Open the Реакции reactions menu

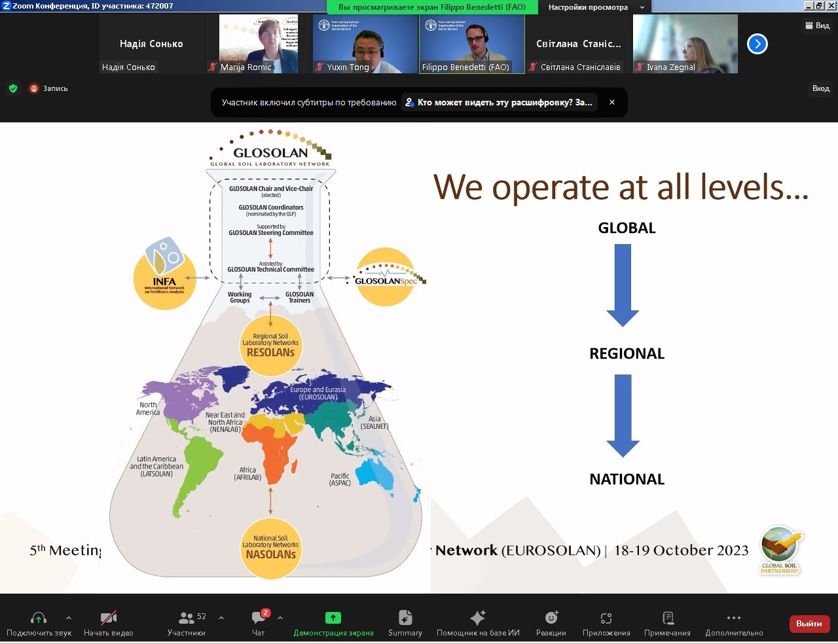click(x=551, y=623)
